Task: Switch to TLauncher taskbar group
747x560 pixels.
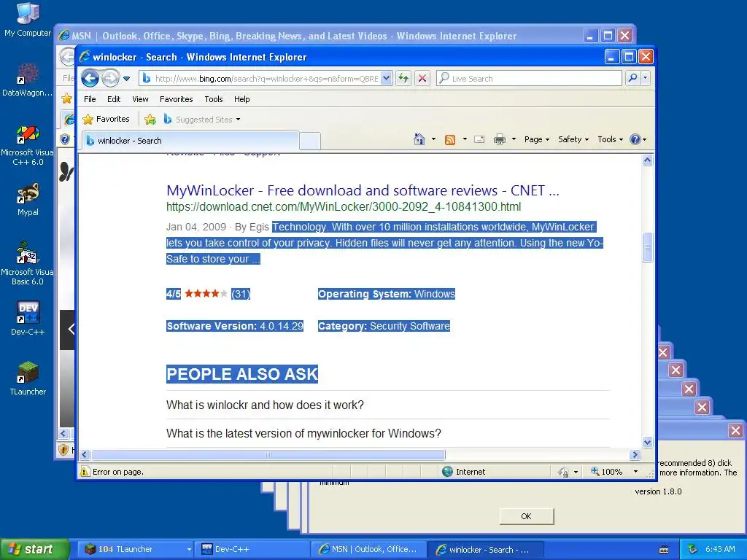Action: tap(136, 550)
